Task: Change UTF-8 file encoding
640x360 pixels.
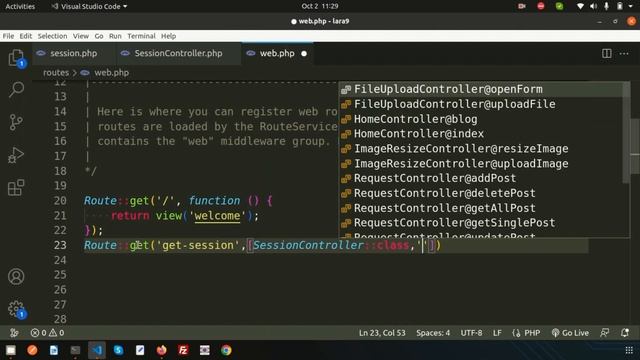Action: (x=471, y=333)
